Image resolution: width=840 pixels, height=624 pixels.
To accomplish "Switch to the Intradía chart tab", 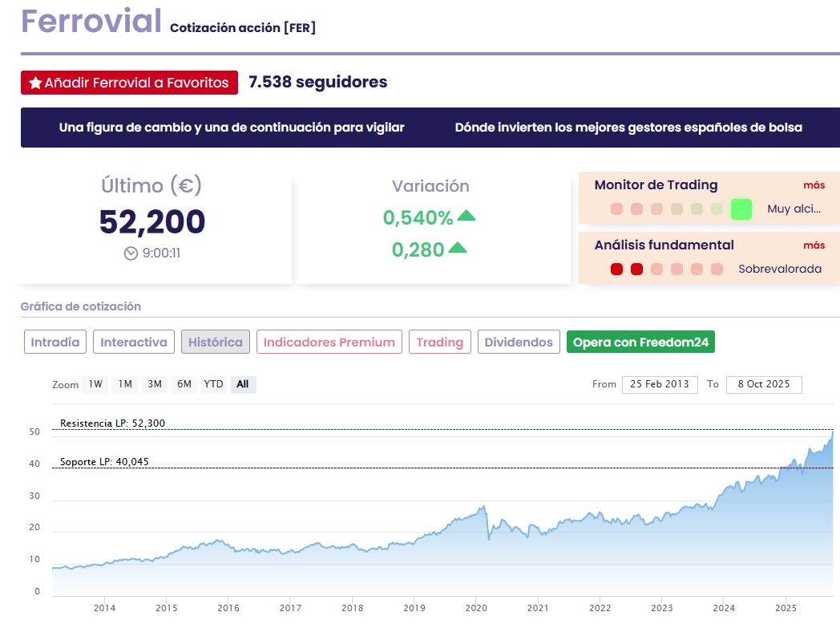I will [x=55, y=342].
